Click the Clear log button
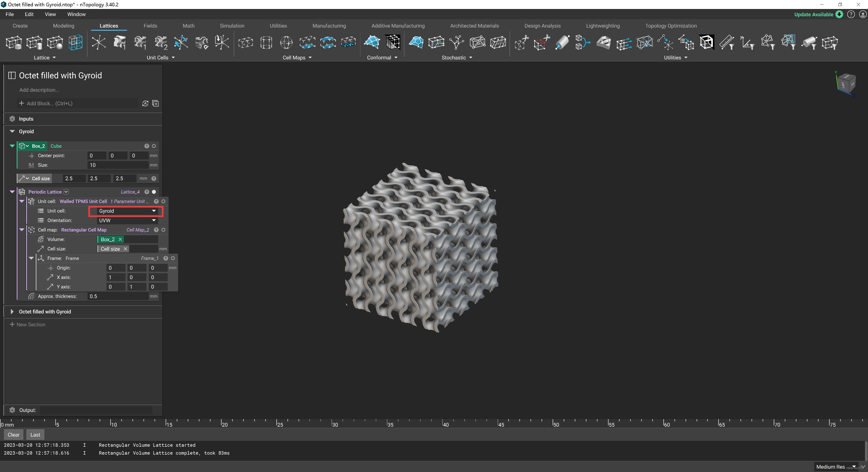Screen dimensions: 868x472 pos(14,435)
